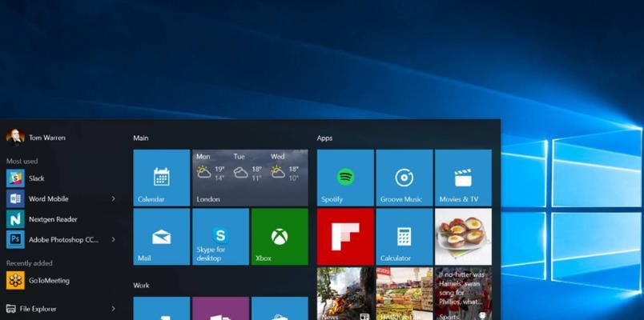This screenshot has width=644, height=320.
Task: Click the Main group header
Action: point(141,138)
